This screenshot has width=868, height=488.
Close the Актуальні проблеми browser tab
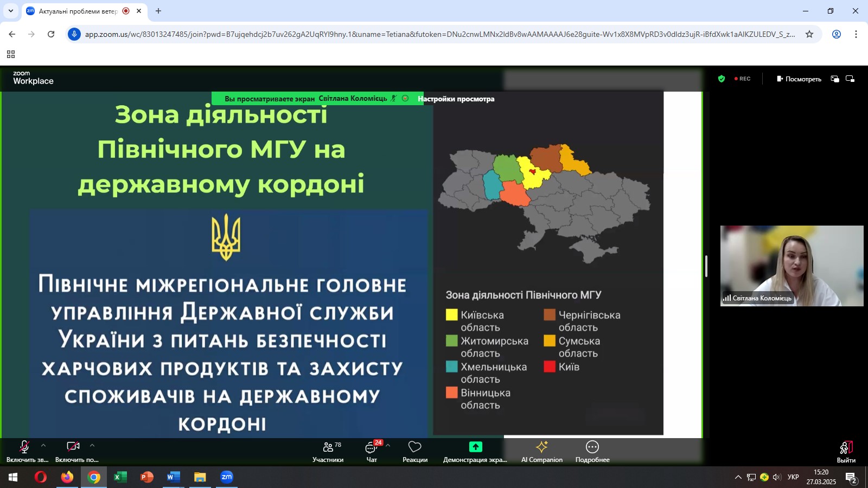pos(139,11)
